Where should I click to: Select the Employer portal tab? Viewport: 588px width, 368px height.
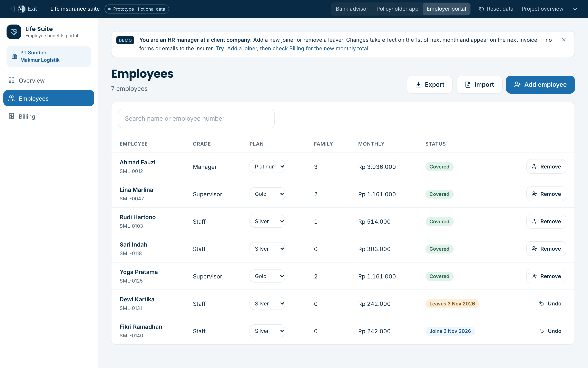446,9
